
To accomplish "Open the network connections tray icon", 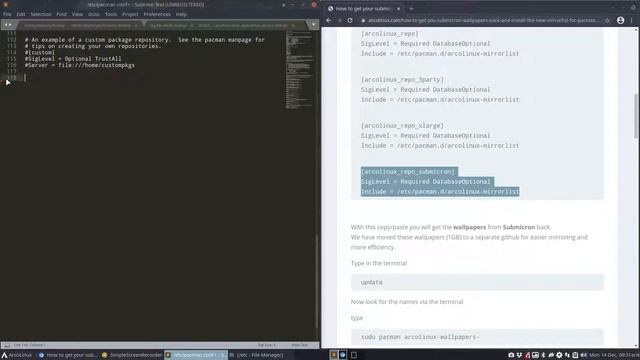I will coord(567,355).
